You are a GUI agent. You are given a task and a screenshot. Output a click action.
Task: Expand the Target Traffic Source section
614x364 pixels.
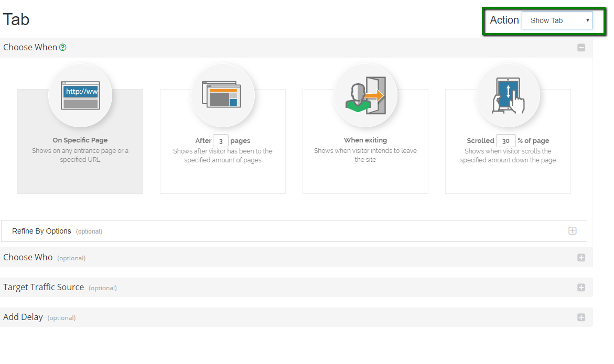tap(581, 288)
